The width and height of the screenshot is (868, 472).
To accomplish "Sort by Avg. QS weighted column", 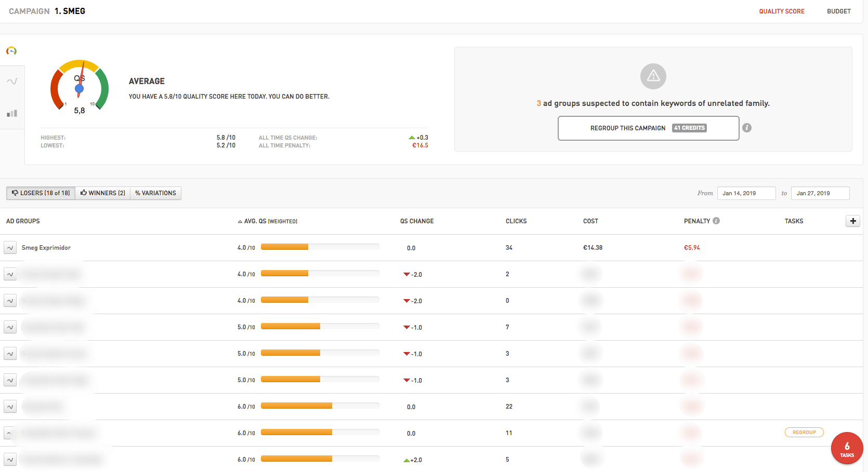I will pyautogui.click(x=268, y=221).
